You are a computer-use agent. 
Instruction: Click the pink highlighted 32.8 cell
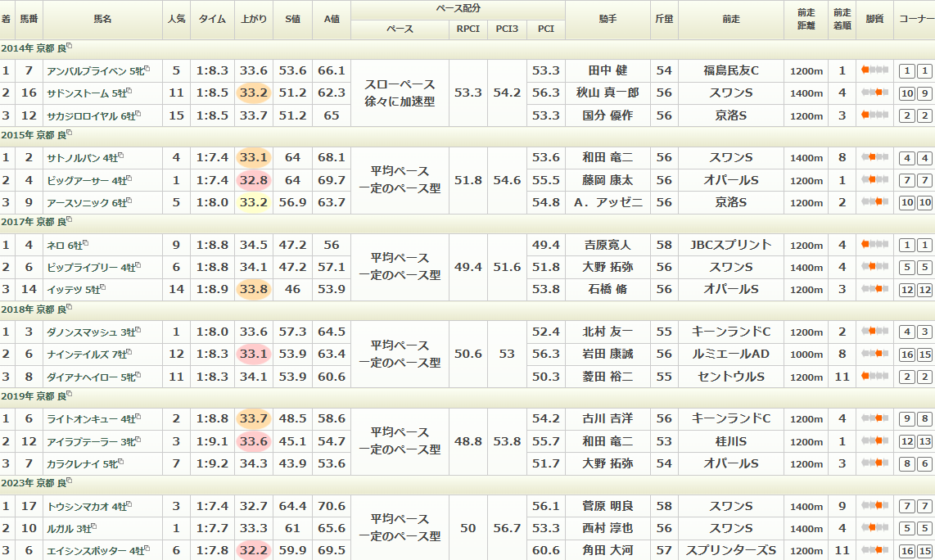pyautogui.click(x=254, y=180)
